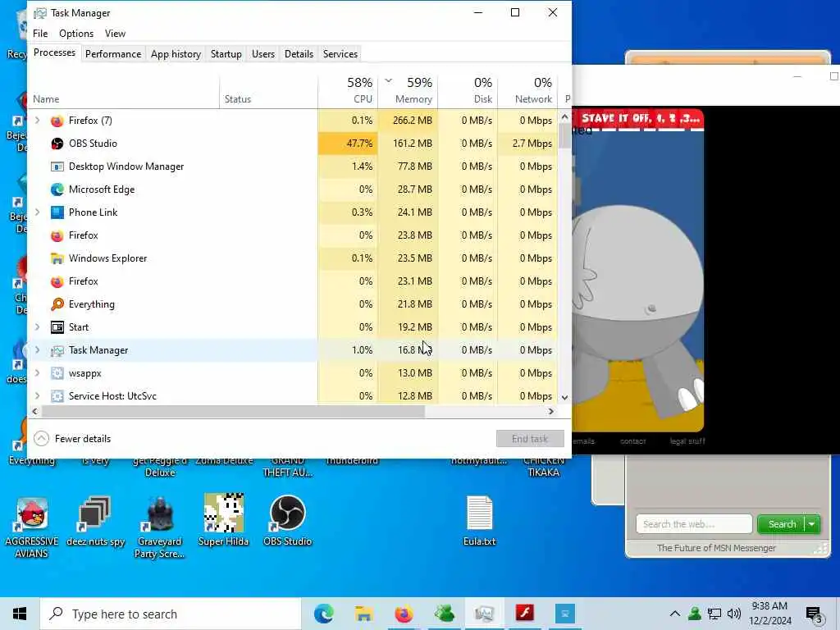This screenshot has height=630, width=840.
Task: Select OBS Studio desktop shortcut
Action: tap(288, 520)
